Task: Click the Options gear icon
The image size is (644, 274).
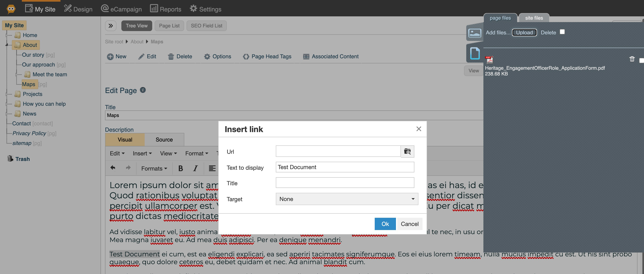Action: tap(207, 57)
